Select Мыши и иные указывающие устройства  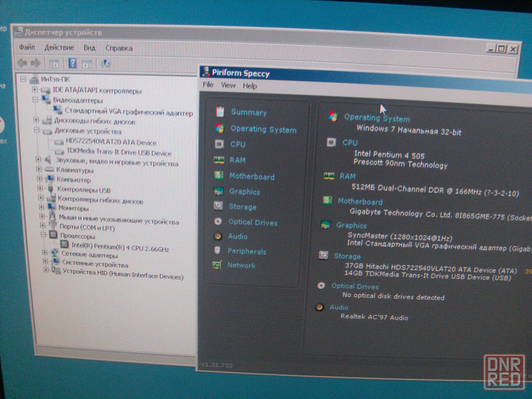coord(119,219)
